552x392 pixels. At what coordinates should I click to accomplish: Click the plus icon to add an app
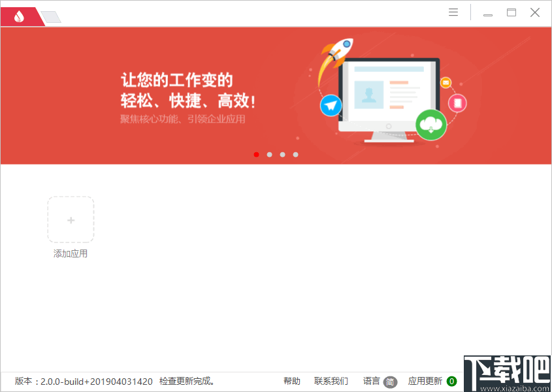click(x=71, y=220)
